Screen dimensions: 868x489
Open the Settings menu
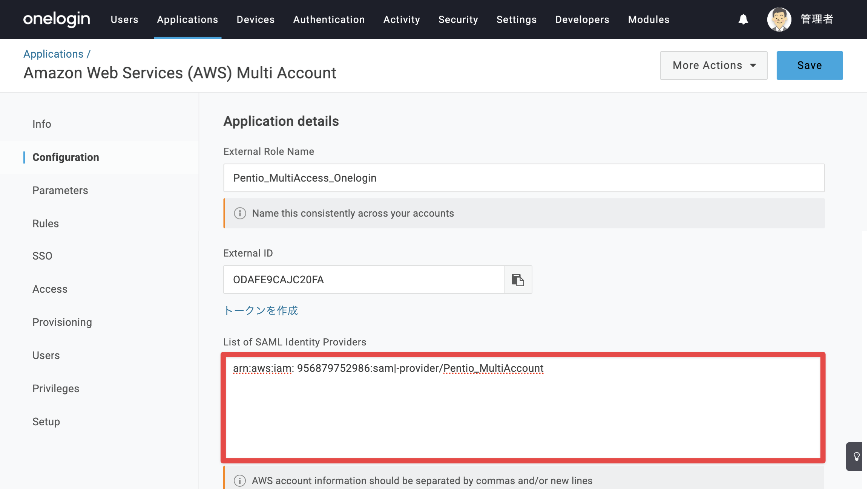coord(517,20)
